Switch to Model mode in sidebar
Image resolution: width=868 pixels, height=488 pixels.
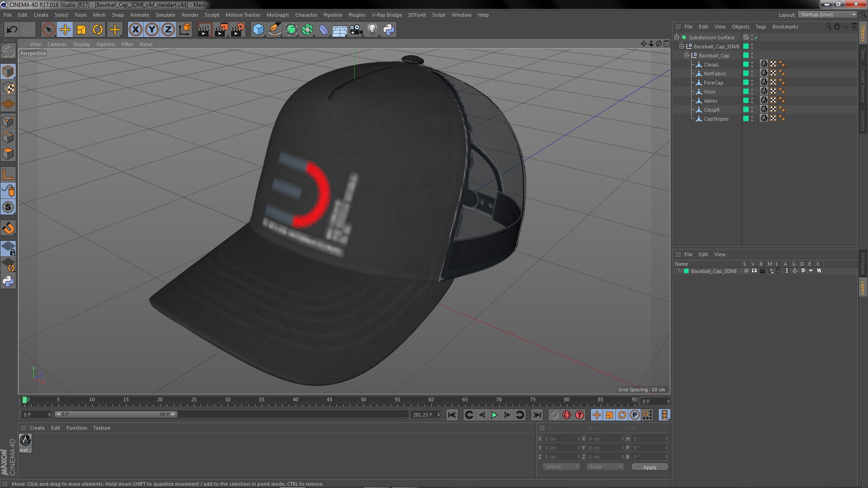coord(8,72)
